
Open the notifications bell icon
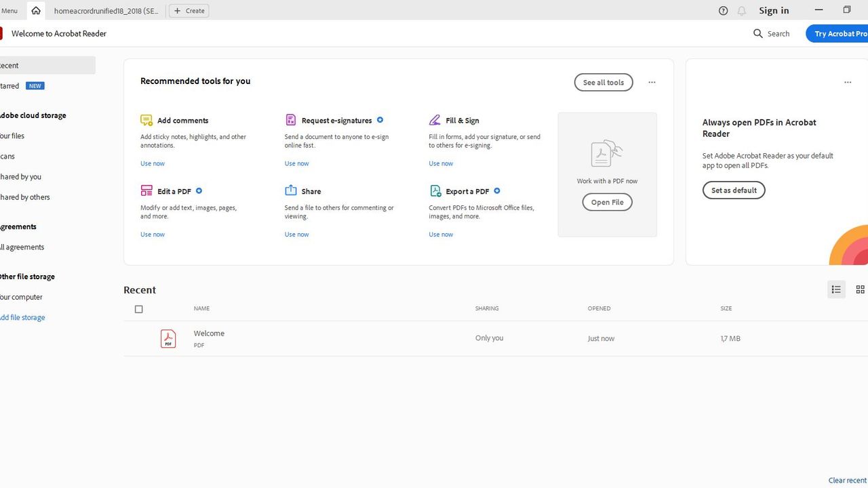742,10
